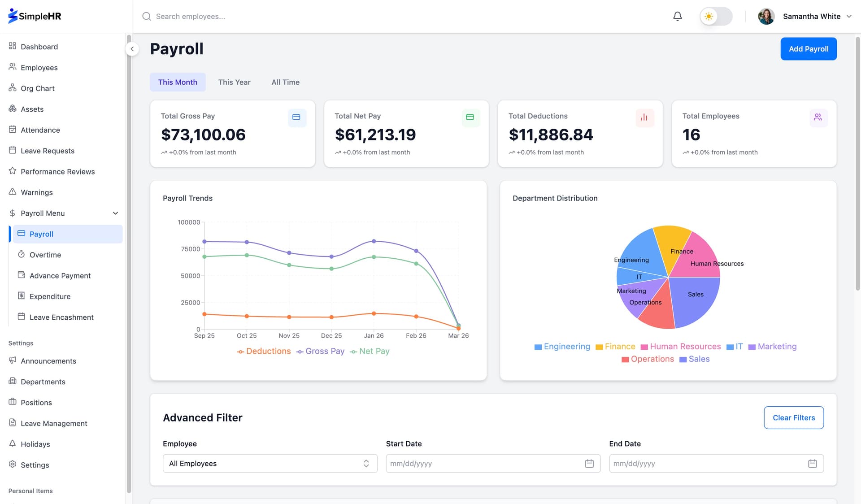Click the Org Chart sidebar icon

click(x=12, y=88)
